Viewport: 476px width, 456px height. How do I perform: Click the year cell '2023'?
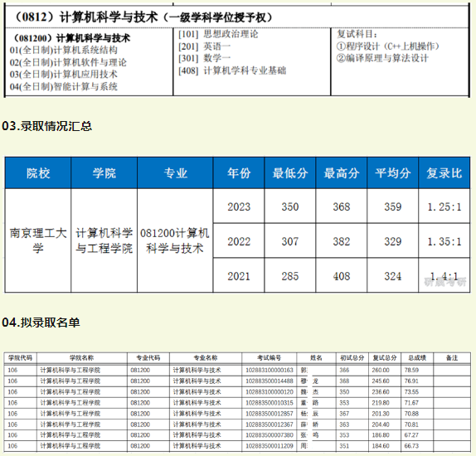[x=239, y=206]
